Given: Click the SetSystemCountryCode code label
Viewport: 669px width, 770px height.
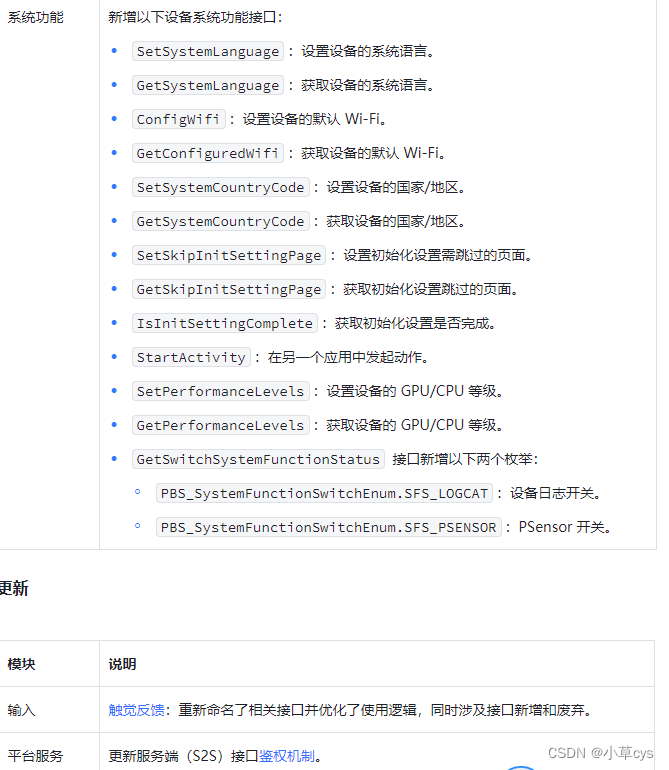Looking at the screenshot, I should 221,187.
